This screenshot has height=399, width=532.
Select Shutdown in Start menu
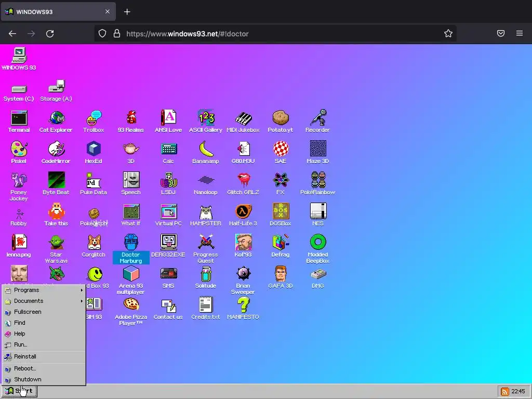tap(44, 379)
